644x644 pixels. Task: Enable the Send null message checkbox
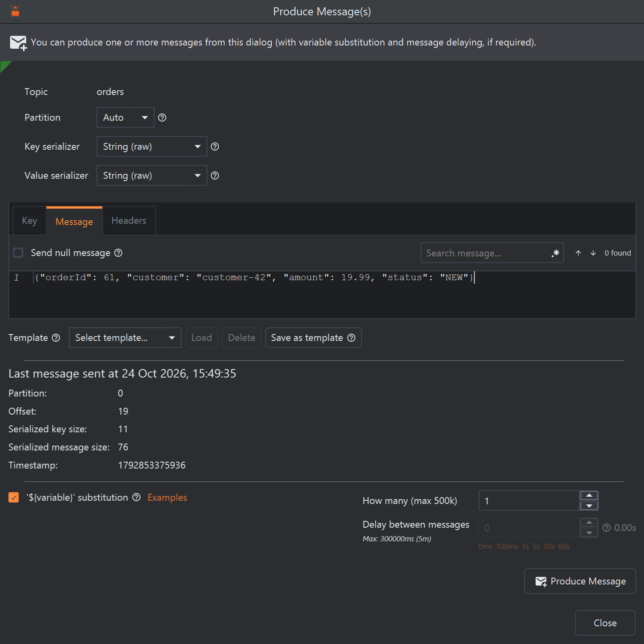click(18, 253)
